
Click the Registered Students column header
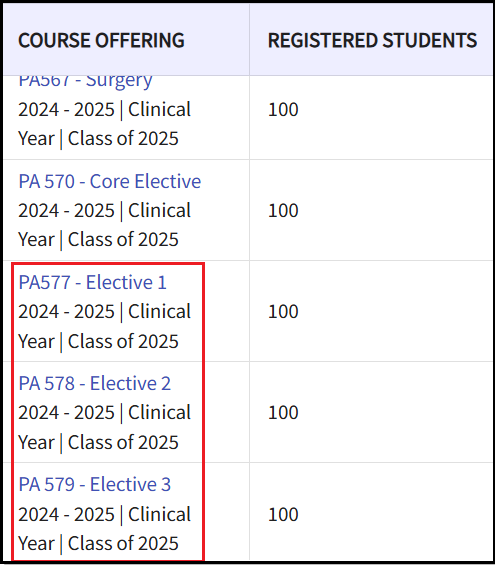coord(373,40)
